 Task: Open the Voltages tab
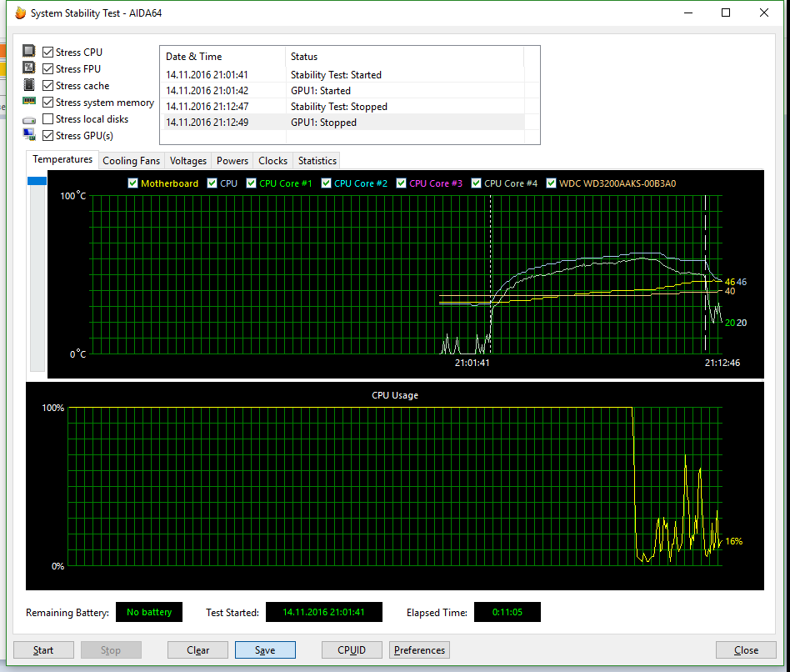point(188,161)
